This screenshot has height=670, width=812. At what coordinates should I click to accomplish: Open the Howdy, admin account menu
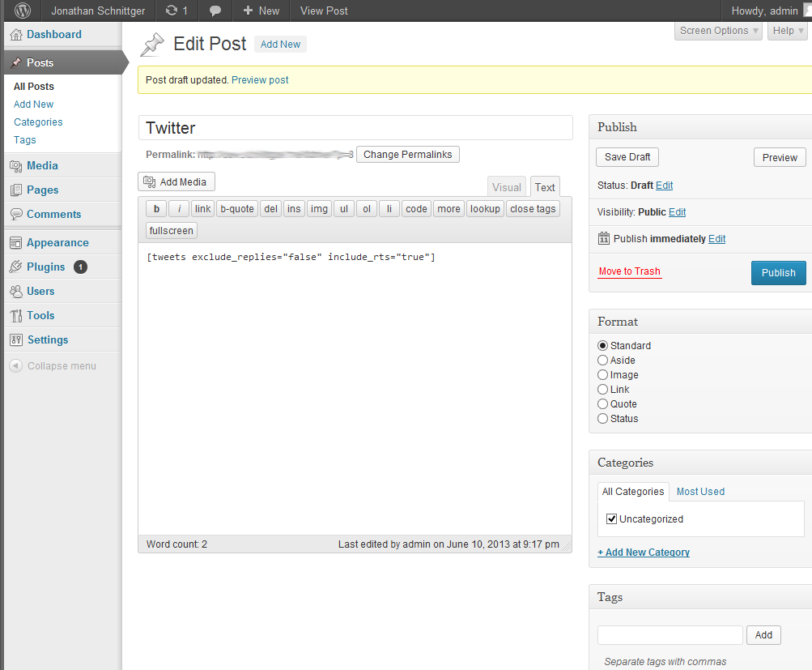[765, 11]
